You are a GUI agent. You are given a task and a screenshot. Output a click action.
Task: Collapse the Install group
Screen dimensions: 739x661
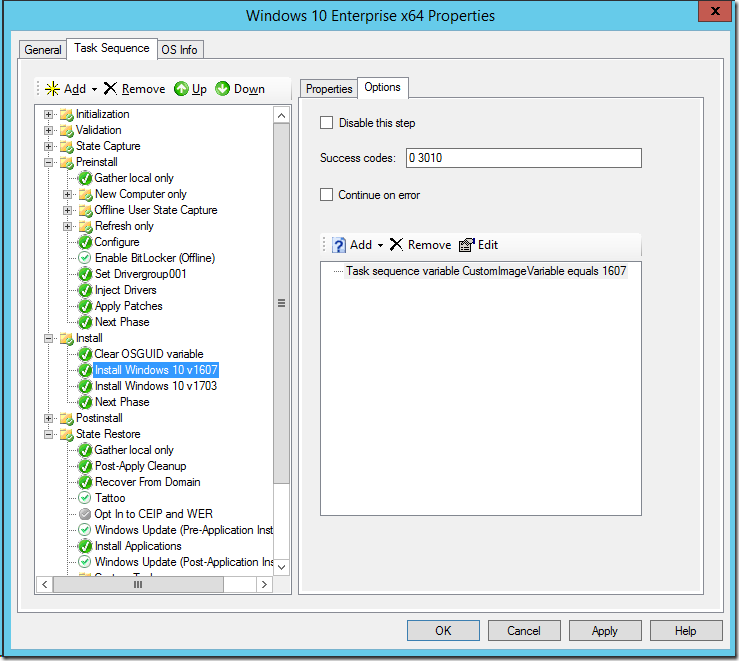pos(48,339)
